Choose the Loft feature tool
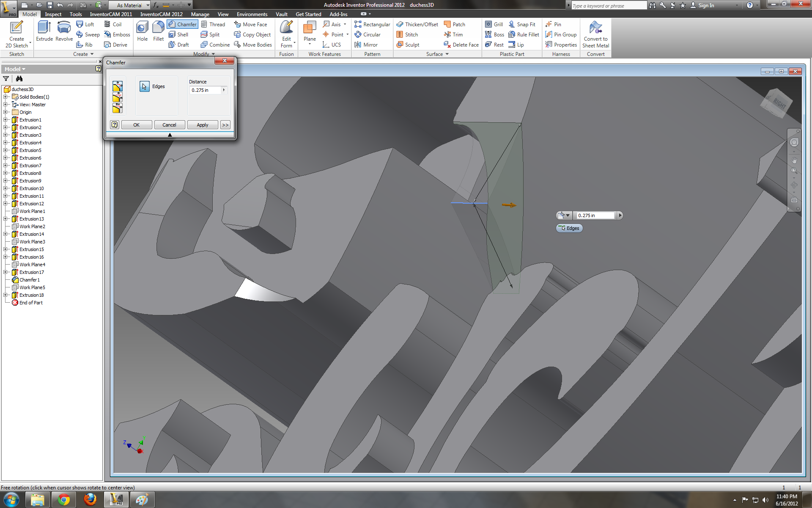This screenshot has width=812, height=508. [85, 25]
